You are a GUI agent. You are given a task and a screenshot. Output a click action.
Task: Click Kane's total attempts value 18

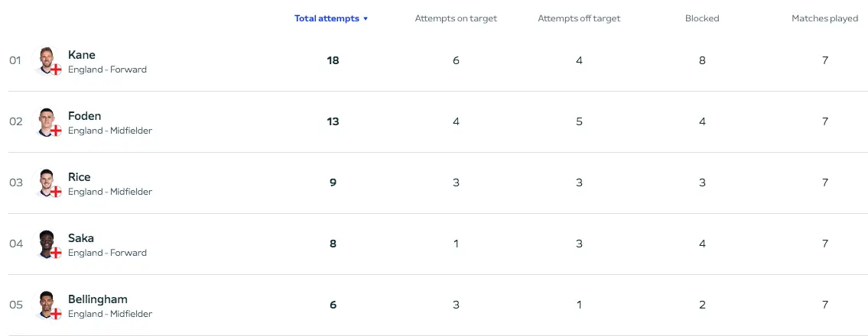click(333, 60)
